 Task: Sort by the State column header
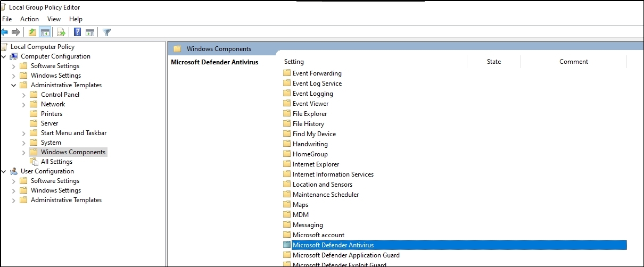tap(494, 62)
